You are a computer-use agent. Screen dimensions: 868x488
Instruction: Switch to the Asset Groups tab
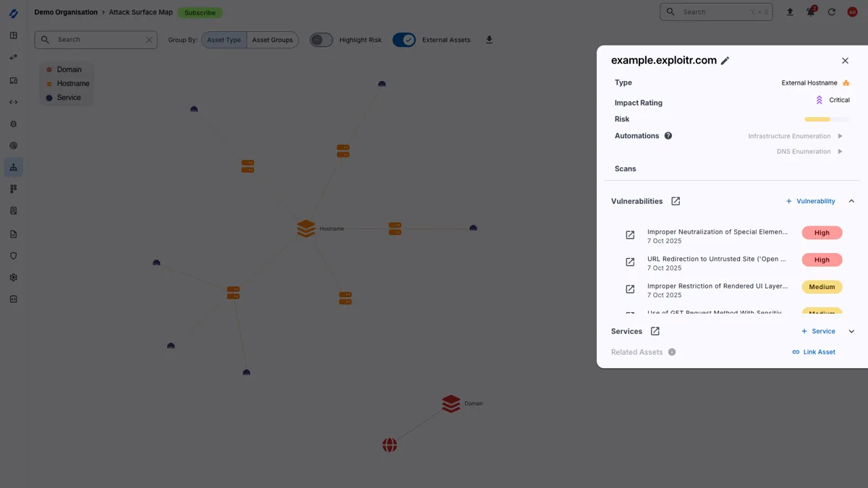coord(273,40)
